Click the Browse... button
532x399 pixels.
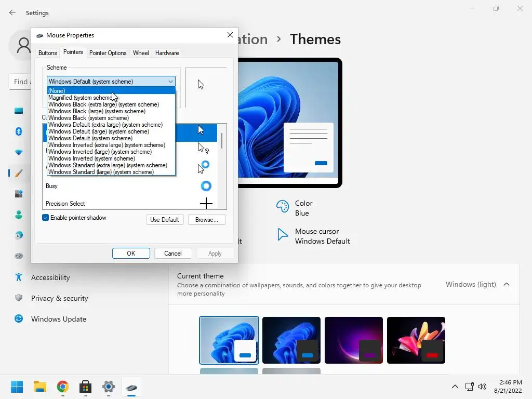[207, 220]
